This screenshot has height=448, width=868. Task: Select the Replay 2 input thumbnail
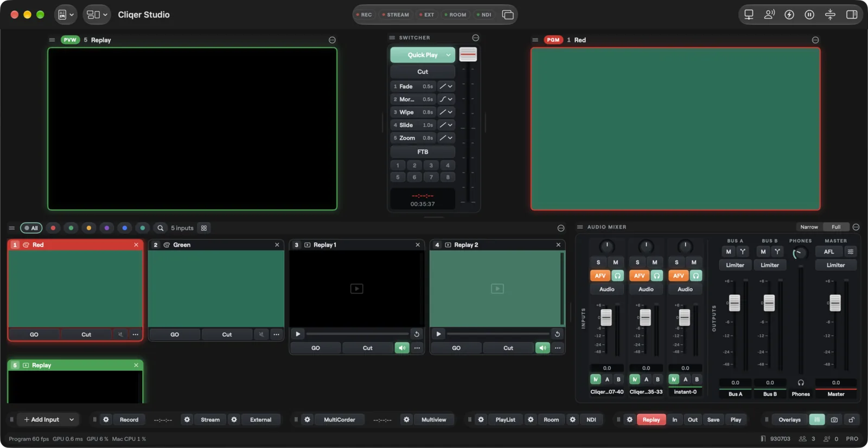(x=497, y=288)
